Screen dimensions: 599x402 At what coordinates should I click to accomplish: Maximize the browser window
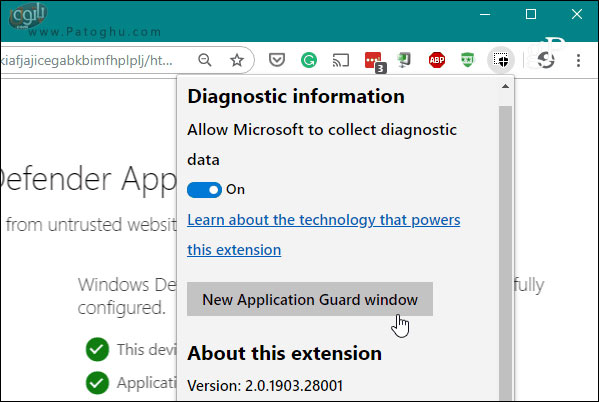tap(531, 15)
